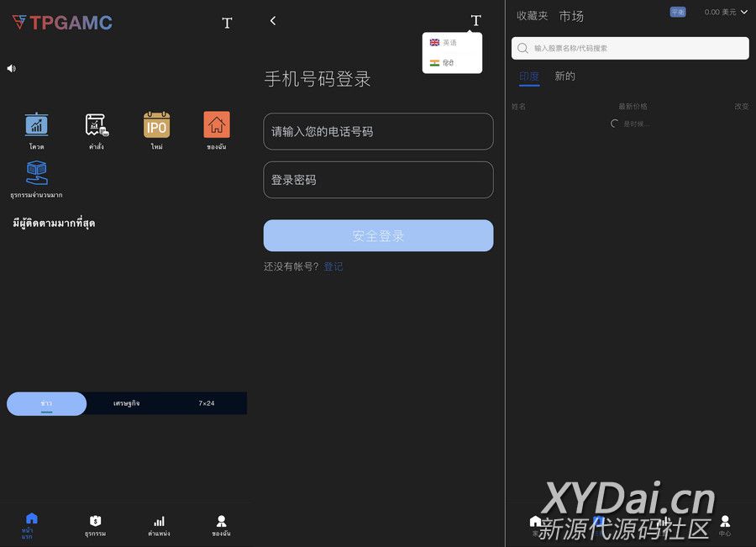Screen dimensions: 756x547
Task: Focus the stock name/code search field
Action: click(630, 49)
